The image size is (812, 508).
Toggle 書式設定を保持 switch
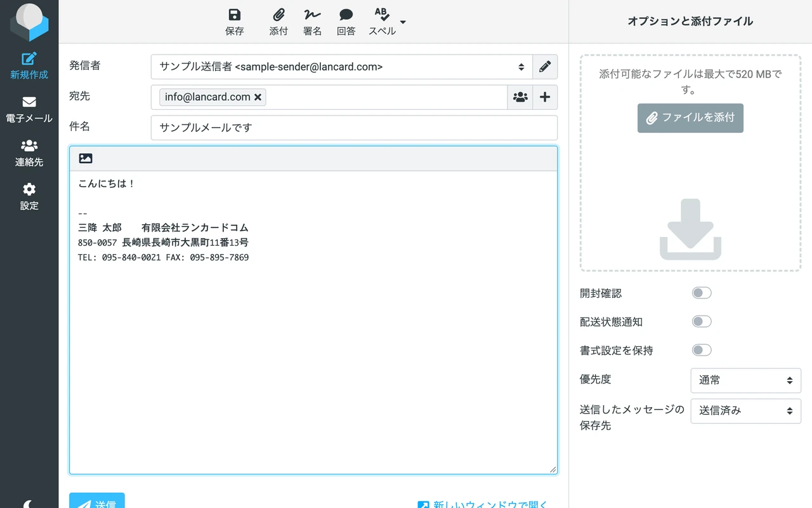pos(702,350)
